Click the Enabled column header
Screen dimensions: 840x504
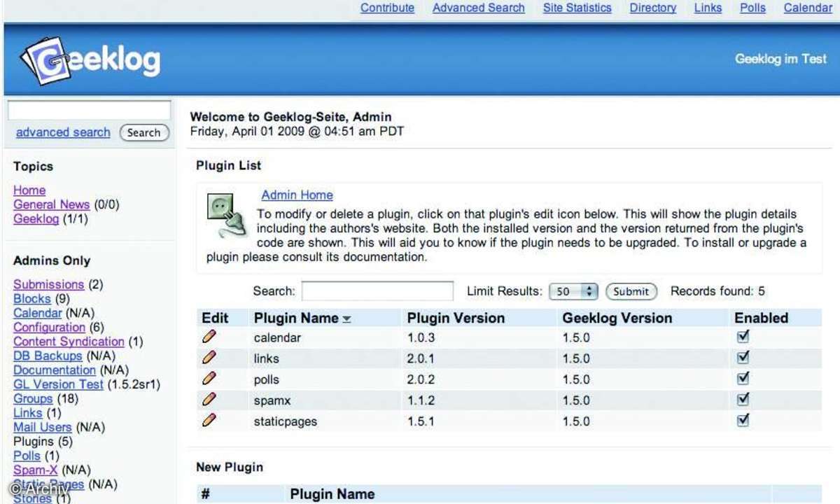click(x=761, y=318)
